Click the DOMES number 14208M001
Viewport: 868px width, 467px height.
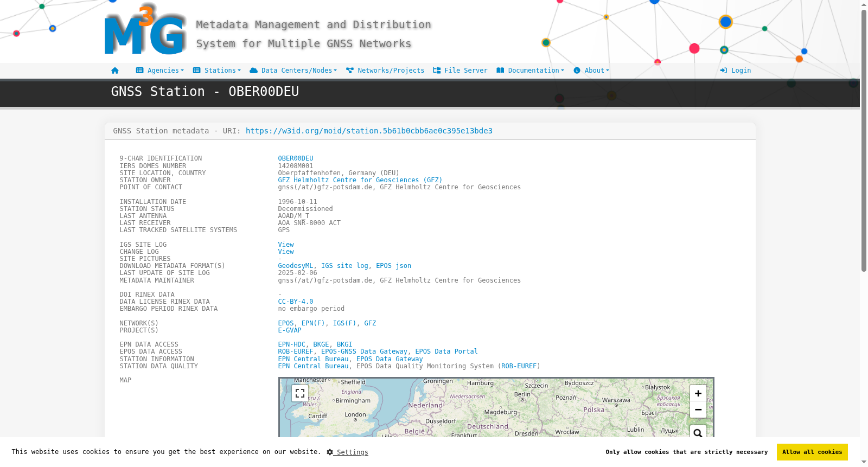(x=296, y=166)
